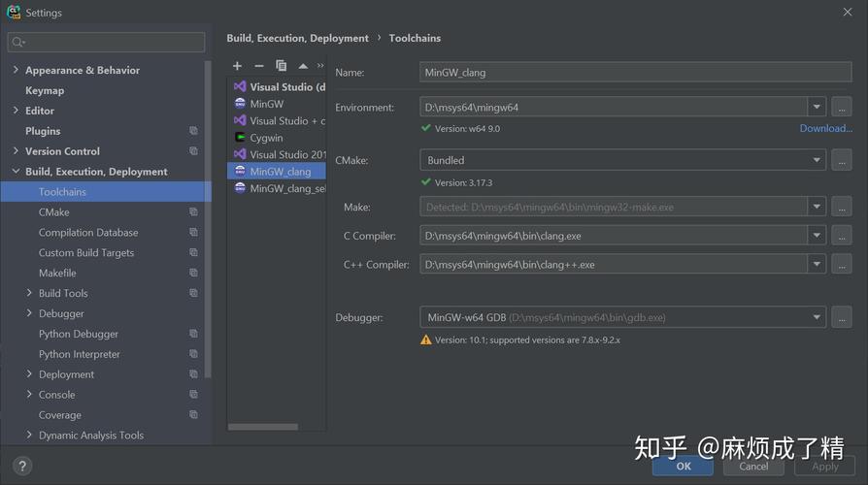Click project-level icon next to Python Interpreter
Screen dimensions: 868x485
[193, 354]
